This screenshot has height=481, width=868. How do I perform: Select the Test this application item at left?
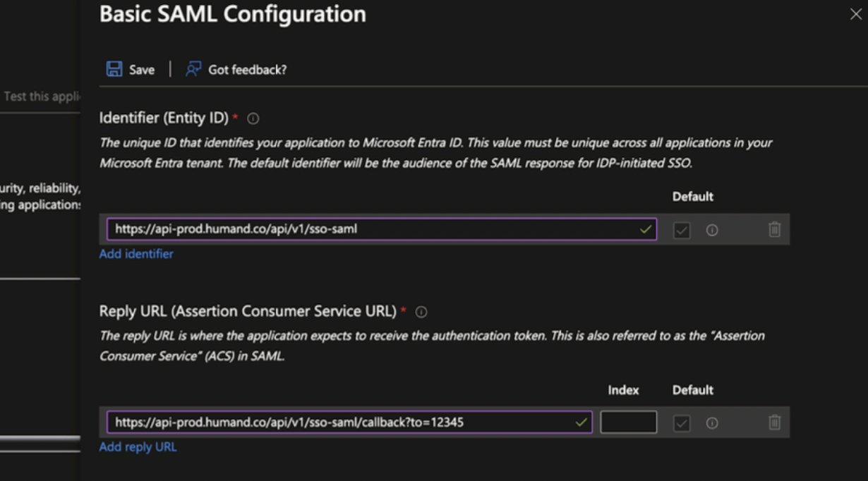pyautogui.click(x=41, y=97)
